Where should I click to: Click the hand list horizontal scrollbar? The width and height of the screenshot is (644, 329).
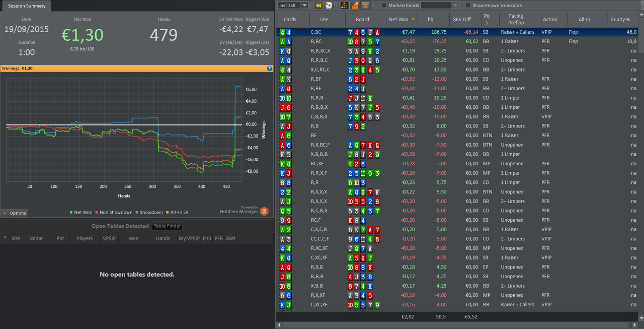[457, 325]
